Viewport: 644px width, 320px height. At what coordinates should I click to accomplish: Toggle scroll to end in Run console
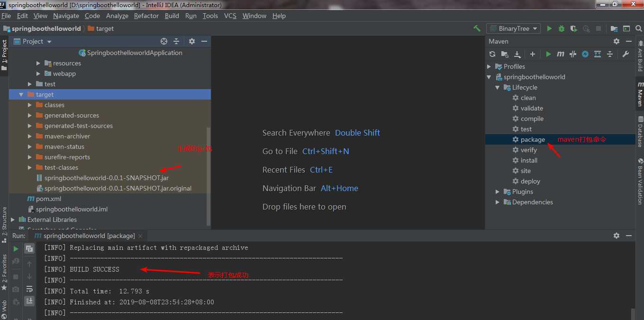(29, 301)
